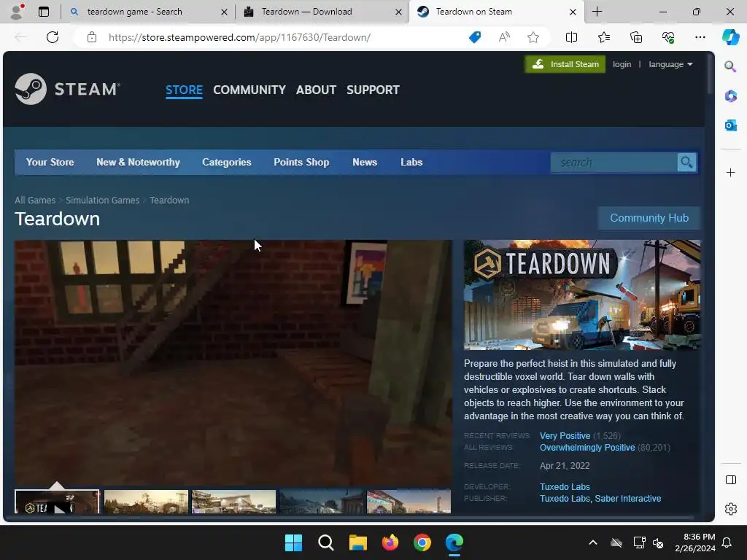This screenshot has width=747, height=560.
Task: Open the sidebar search icon
Action: pyautogui.click(x=730, y=66)
